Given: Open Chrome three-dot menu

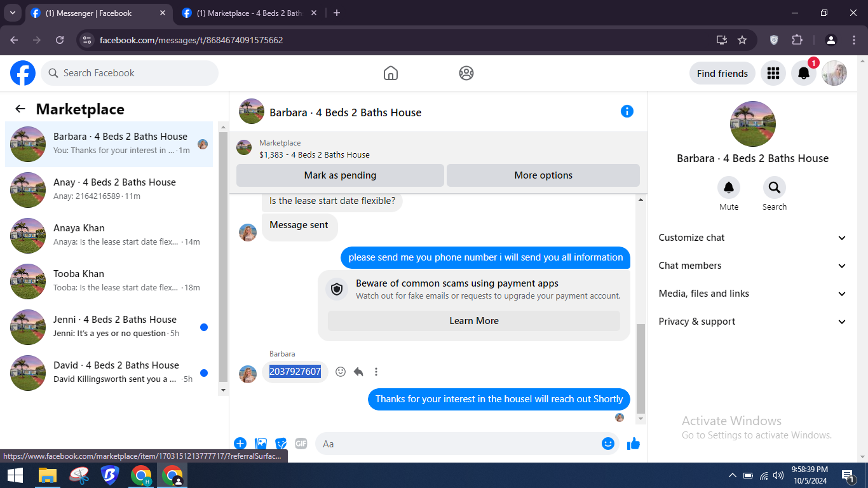Looking at the screenshot, I should click(x=854, y=40).
